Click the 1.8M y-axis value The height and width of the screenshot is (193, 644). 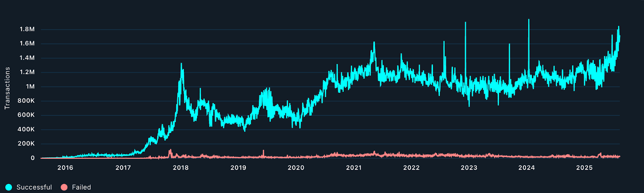point(27,29)
